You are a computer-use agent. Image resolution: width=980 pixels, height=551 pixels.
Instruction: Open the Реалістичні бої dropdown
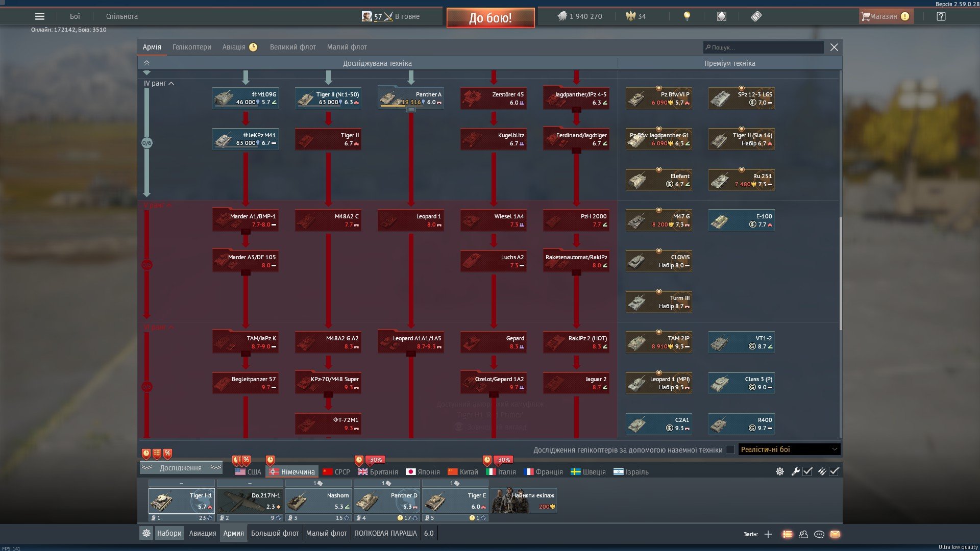click(789, 449)
